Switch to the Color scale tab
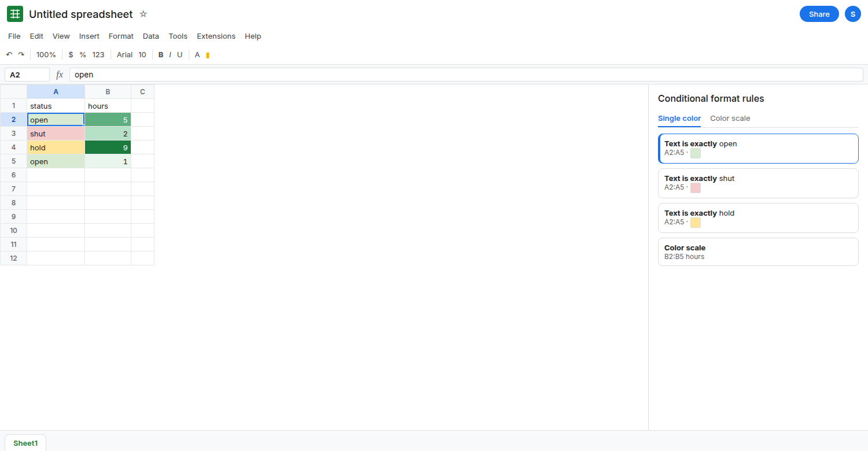 click(730, 119)
